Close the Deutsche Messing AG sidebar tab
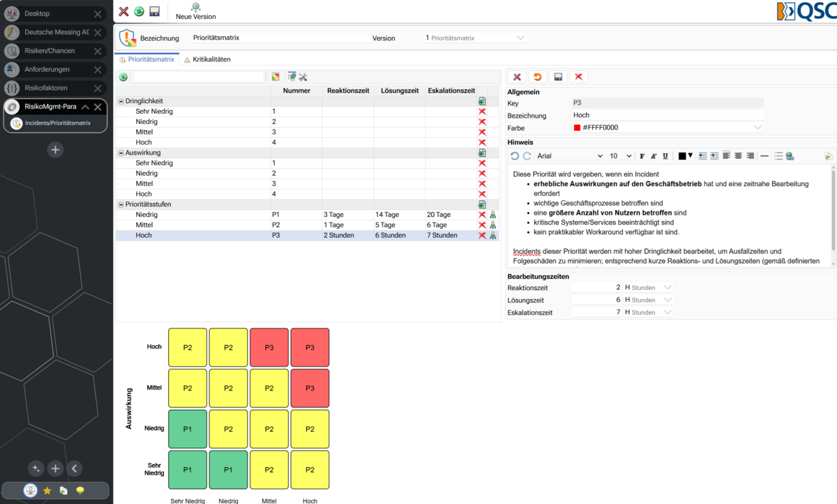Image resolution: width=837 pixels, height=504 pixels. coord(98,32)
